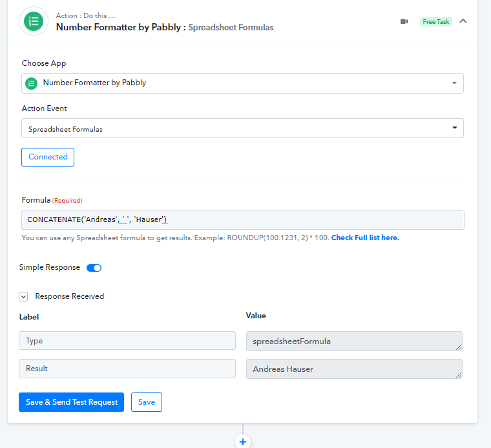491x448 pixels.
Task: Click the Response Received label text
Action: pyautogui.click(x=70, y=296)
